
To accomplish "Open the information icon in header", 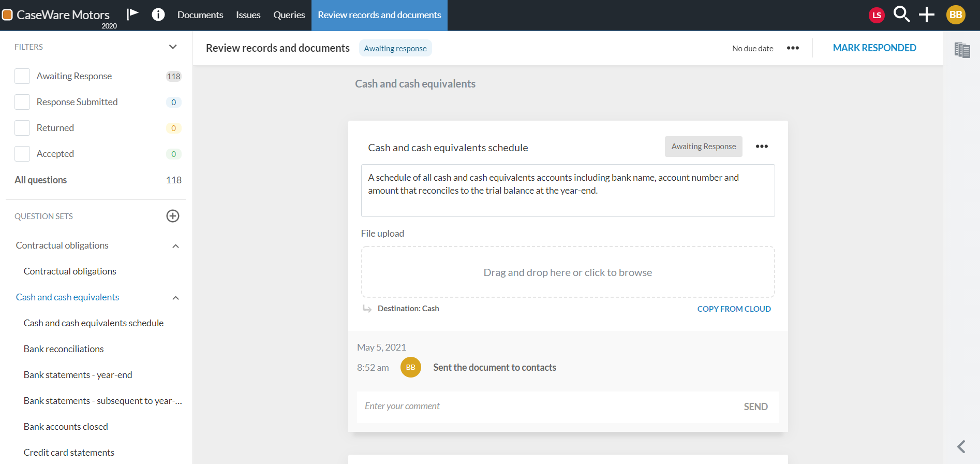I will click(x=158, y=15).
